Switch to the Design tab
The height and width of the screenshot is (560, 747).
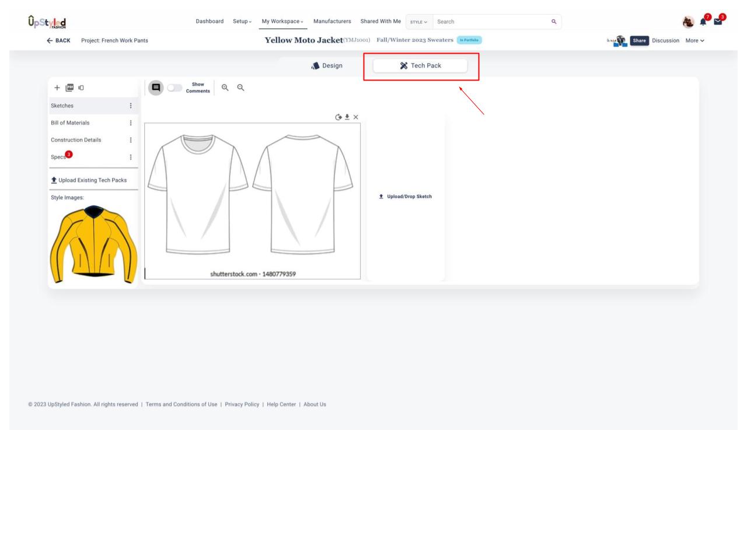click(327, 66)
